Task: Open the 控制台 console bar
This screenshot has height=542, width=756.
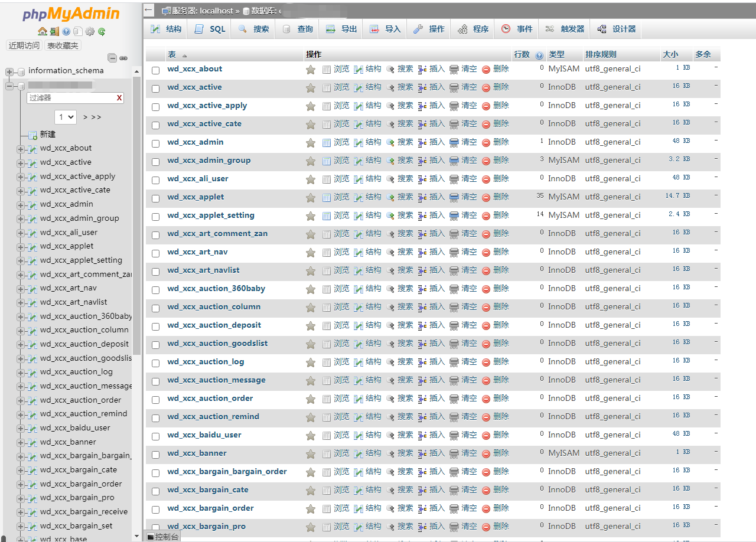Action: pos(162,537)
